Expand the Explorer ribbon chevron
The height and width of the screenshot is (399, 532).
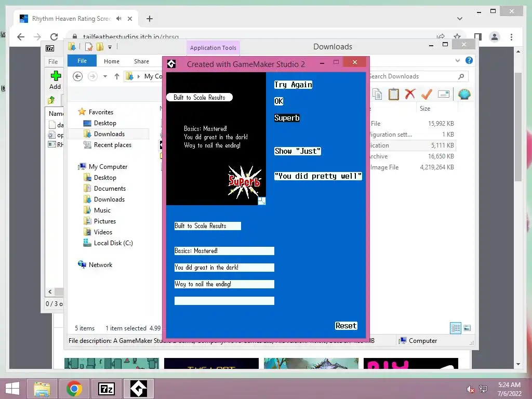pos(457,60)
